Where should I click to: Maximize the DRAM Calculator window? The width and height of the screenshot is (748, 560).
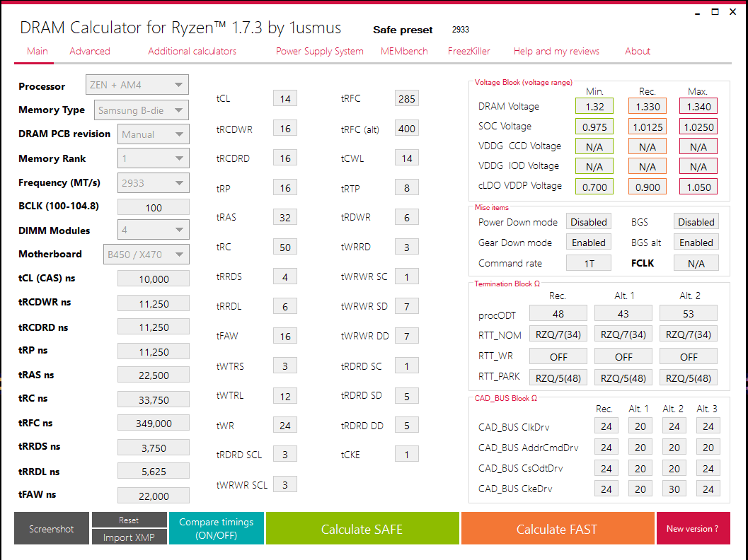(x=715, y=12)
